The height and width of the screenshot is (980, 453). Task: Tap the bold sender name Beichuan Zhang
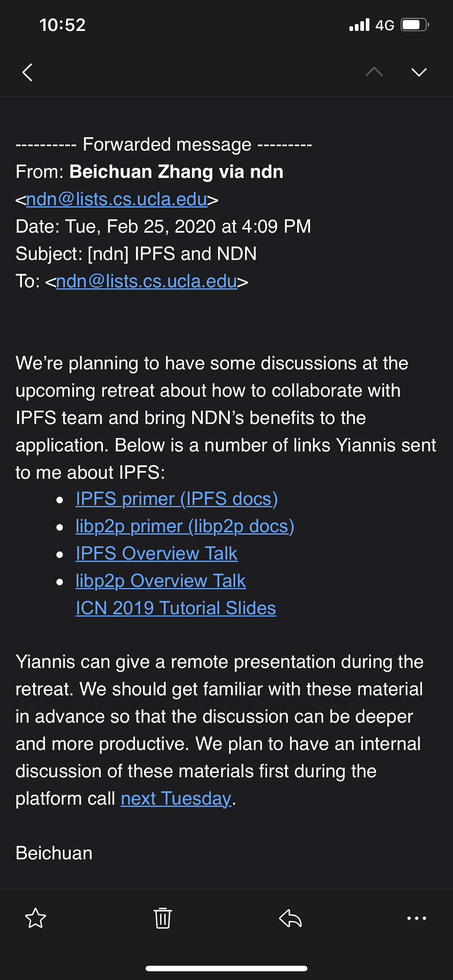point(176,172)
